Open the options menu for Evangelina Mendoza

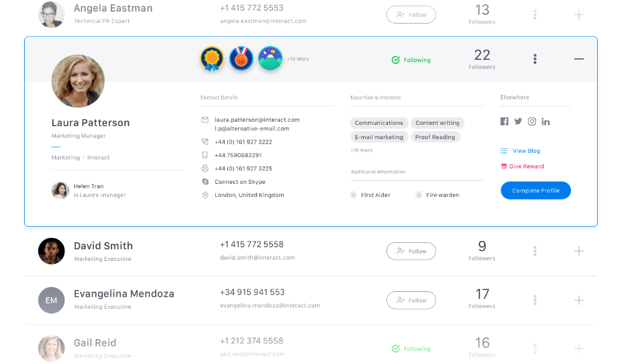535,301
